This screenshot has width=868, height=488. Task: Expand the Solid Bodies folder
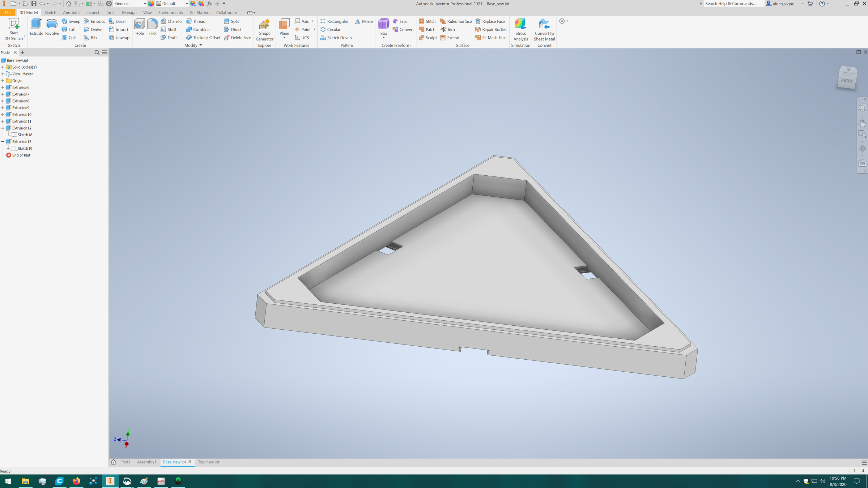(3, 67)
